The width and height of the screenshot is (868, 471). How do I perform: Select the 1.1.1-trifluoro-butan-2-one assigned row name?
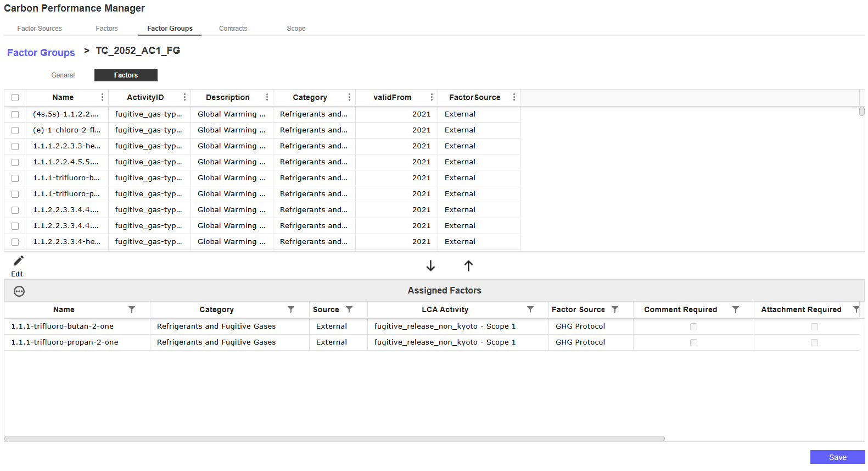63,326
